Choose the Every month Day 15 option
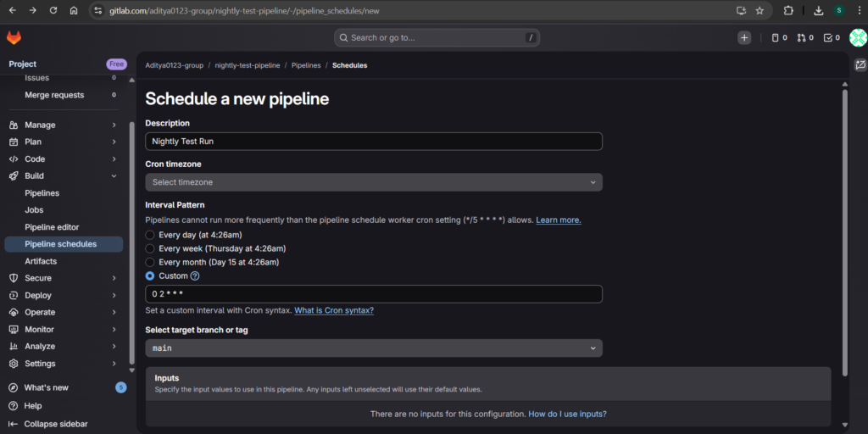The image size is (868, 434). point(150,262)
